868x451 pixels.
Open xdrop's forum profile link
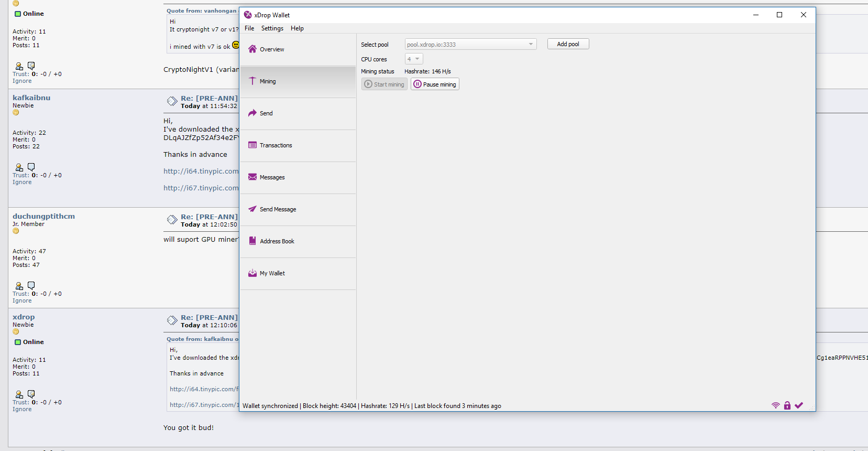coord(24,317)
